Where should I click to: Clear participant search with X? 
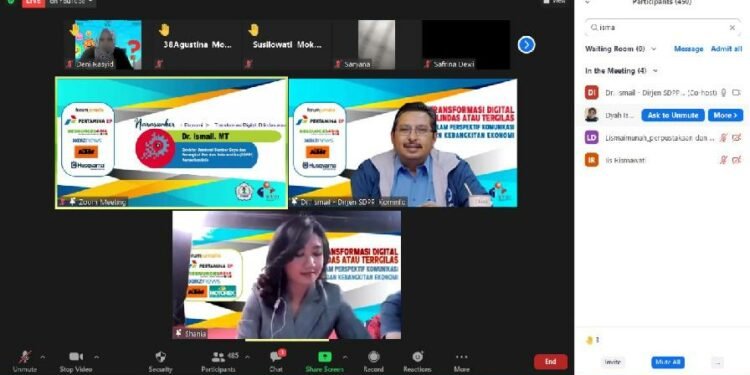tap(732, 28)
